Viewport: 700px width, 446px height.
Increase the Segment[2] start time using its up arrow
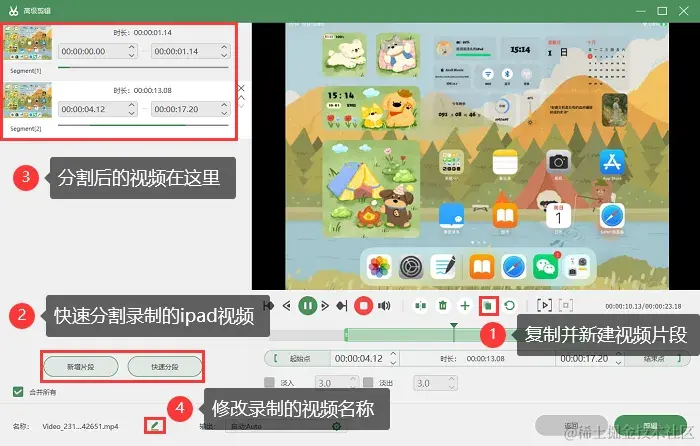[x=132, y=104]
